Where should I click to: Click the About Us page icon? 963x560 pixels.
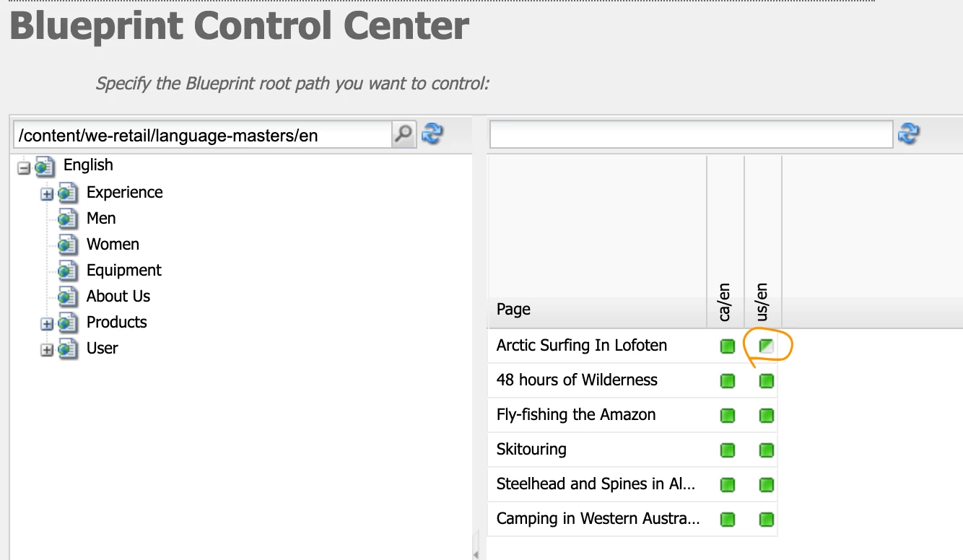[x=68, y=297]
